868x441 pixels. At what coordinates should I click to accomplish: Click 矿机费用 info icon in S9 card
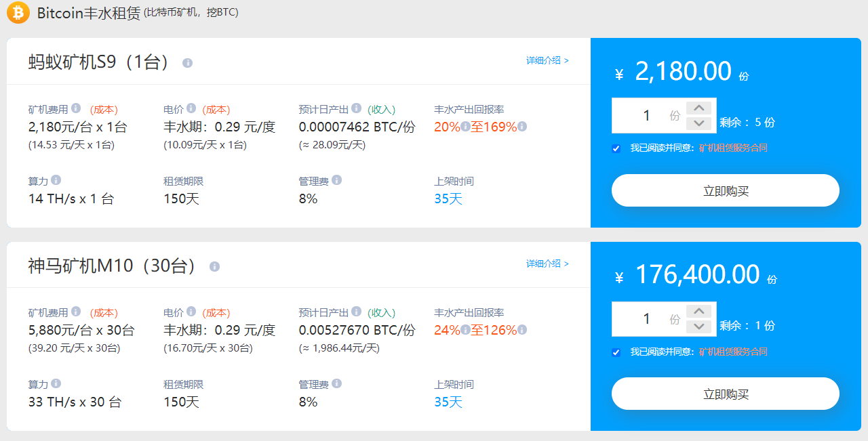pos(76,108)
